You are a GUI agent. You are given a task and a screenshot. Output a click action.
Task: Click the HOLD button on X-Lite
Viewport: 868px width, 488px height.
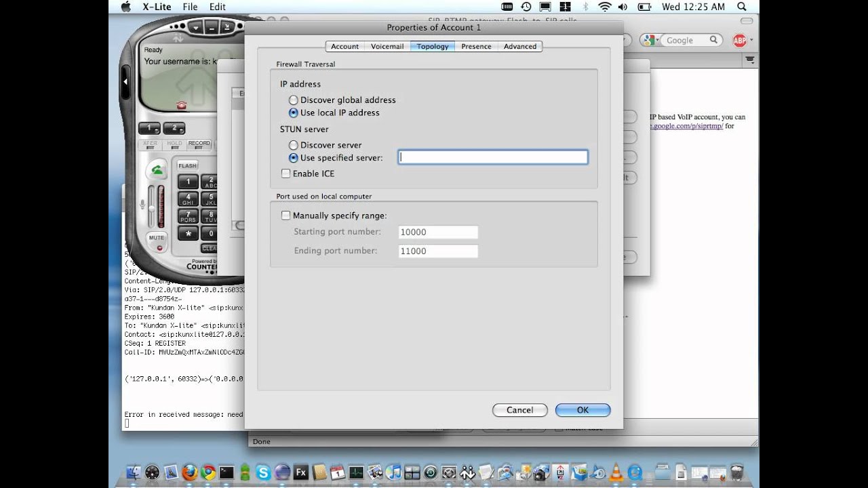point(174,144)
